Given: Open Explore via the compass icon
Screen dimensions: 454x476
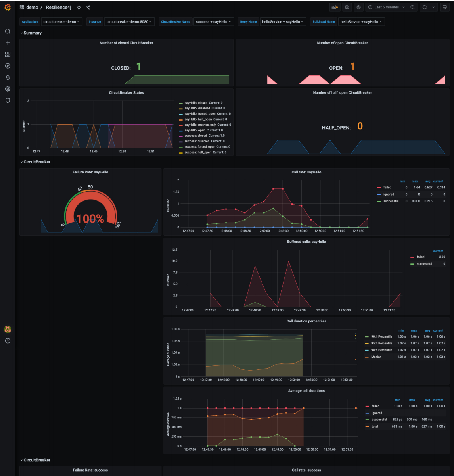Looking at the screenshot, I should (8, 66).
